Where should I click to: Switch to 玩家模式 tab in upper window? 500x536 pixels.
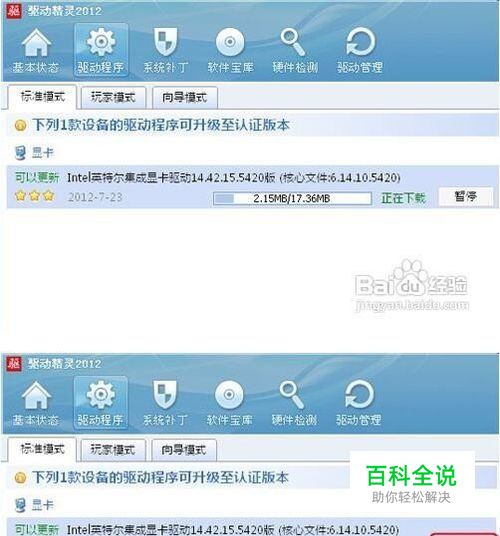(x=113, y=98)
